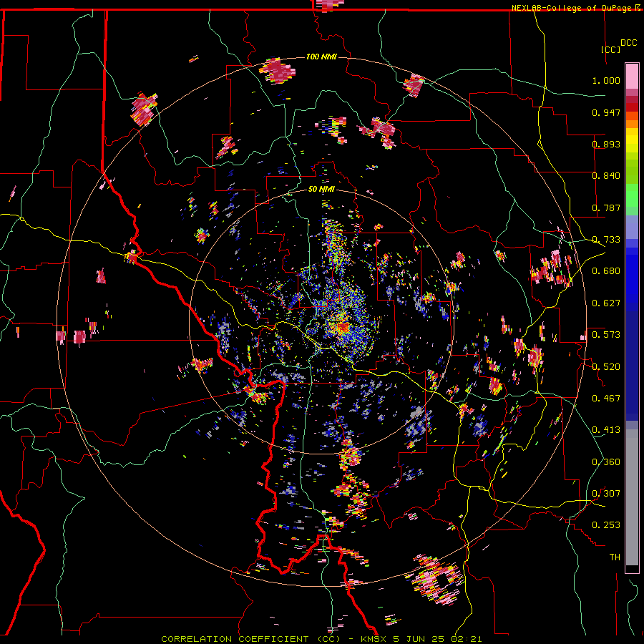Click the 50 NMI range ring label
644x644 pixels.
[x=321, y=190]
